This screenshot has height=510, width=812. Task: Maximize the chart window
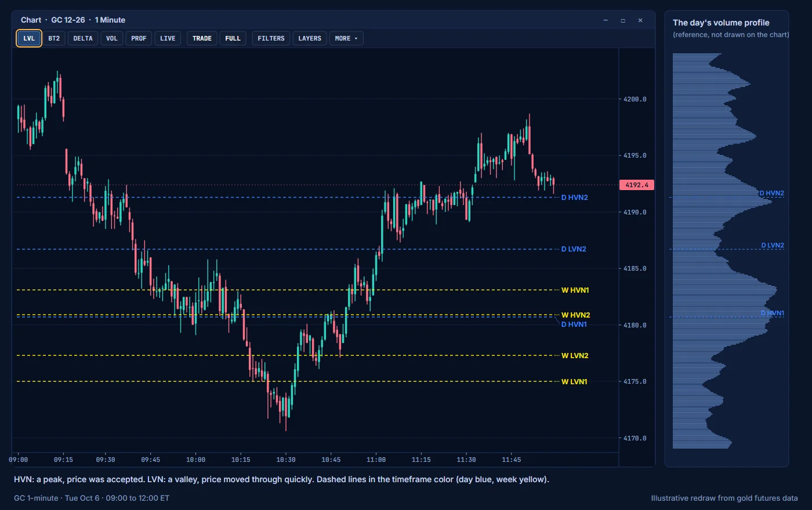(x=623, y=20)
